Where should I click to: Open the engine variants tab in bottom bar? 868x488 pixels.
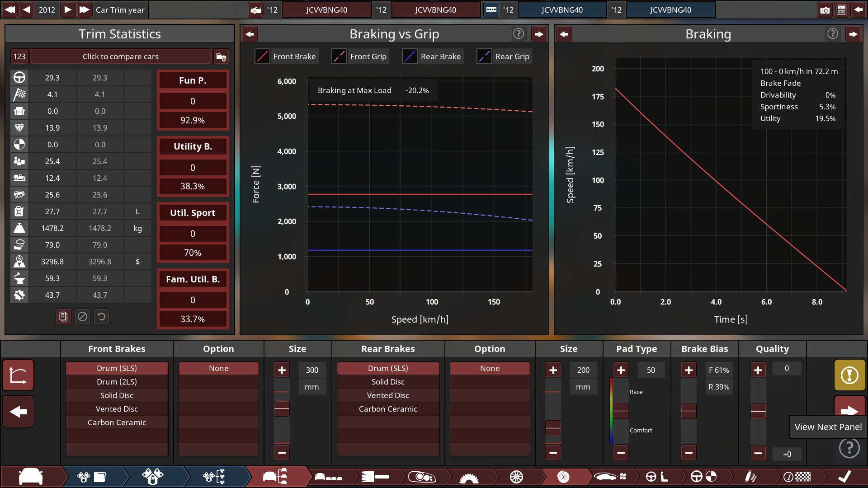click(x=214, y=477)
